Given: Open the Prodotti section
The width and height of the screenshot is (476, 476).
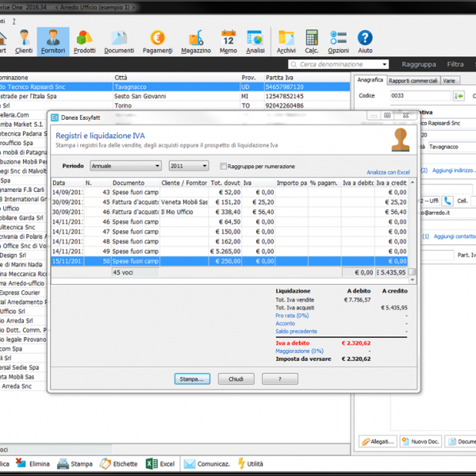Looking at the screenshot, I should pos(84,41).
